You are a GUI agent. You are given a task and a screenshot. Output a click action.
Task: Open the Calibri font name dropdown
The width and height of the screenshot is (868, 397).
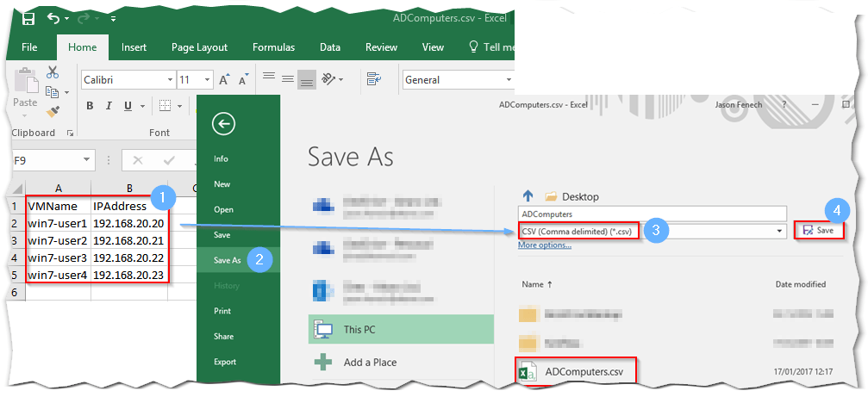(x=171, y=80)
